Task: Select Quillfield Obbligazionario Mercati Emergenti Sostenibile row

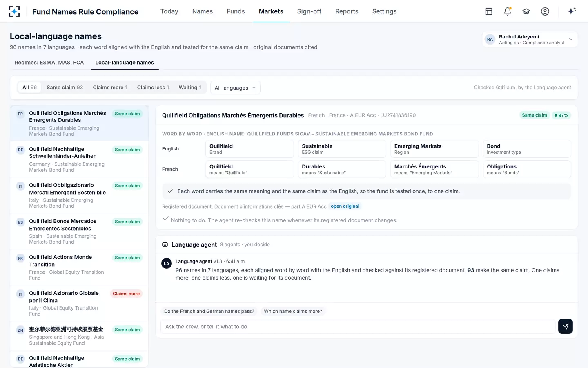Action: [x=79, y=195]
